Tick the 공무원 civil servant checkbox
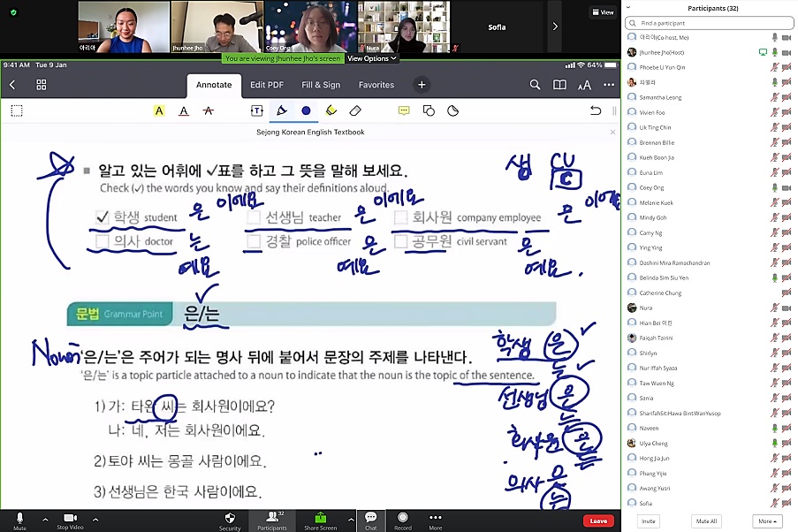This screenshot has width=798, height=532. click(400, 241)
